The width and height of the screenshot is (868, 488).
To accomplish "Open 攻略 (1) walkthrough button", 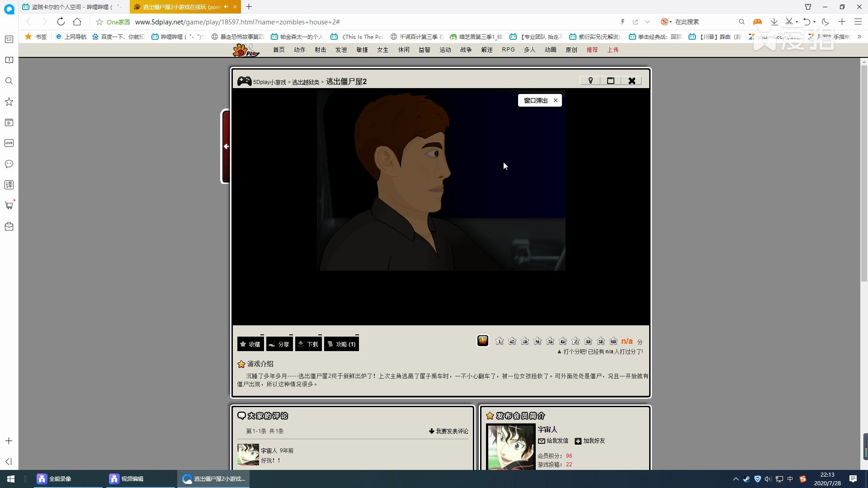I will [341, 344].
